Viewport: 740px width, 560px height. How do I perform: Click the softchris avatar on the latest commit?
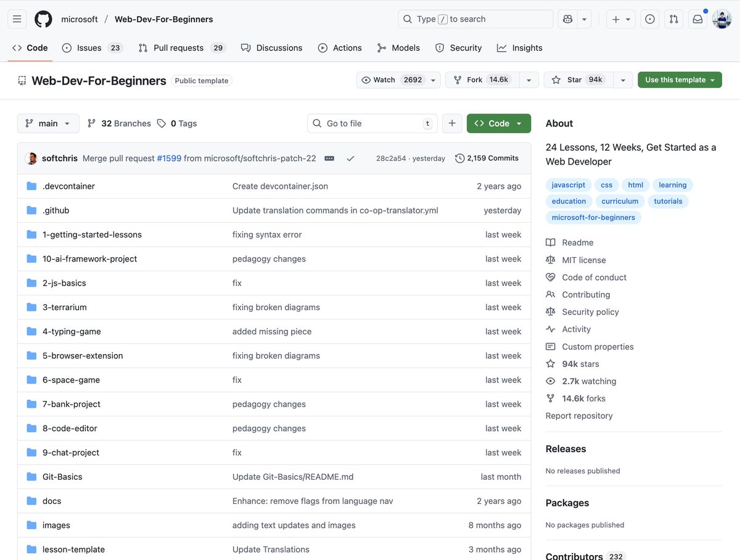click(x=31, y=159)
